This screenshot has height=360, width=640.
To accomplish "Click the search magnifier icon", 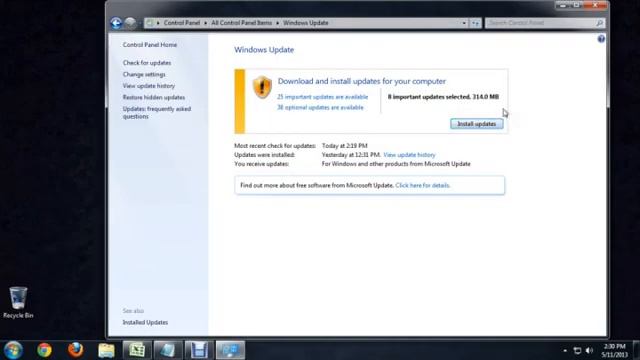I will (599, 23).
